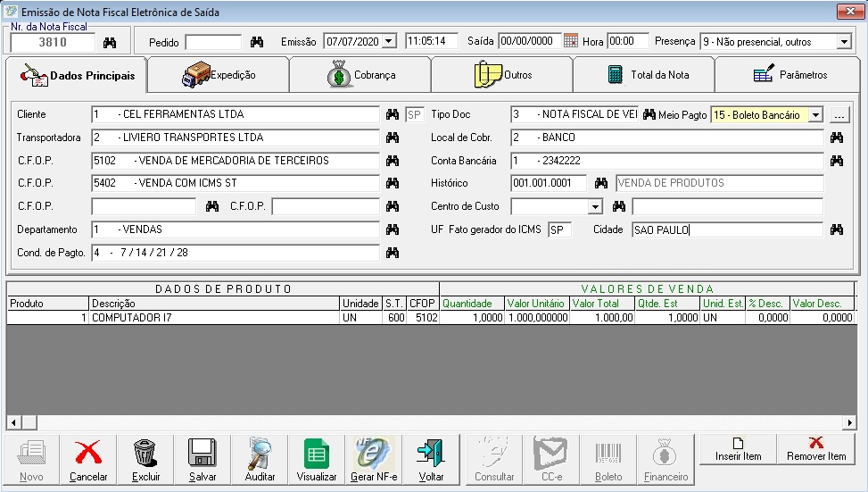Click the Remover Item button
The image size is (868, 492).
(815, 449)
